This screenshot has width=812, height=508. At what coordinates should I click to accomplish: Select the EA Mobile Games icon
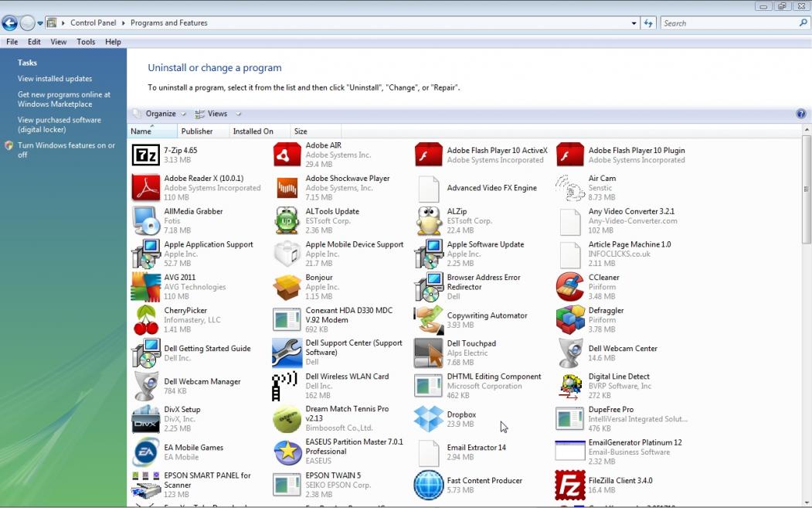tap(145, 452)
